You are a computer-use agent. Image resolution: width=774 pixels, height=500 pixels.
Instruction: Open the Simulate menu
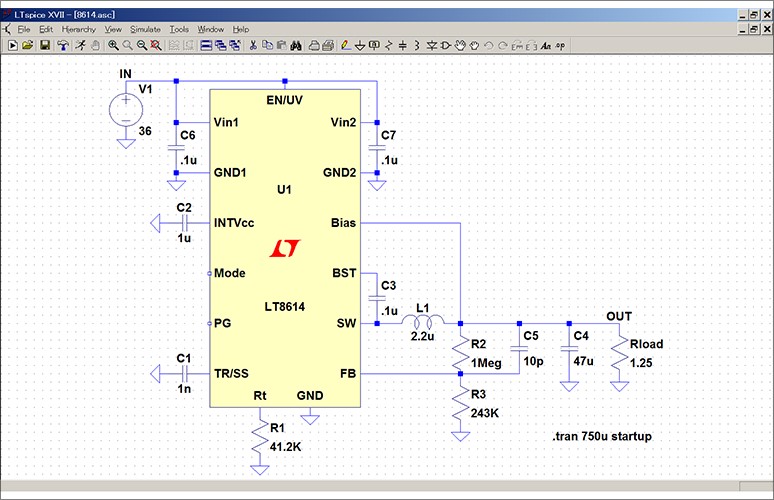(x=145, y=30)
